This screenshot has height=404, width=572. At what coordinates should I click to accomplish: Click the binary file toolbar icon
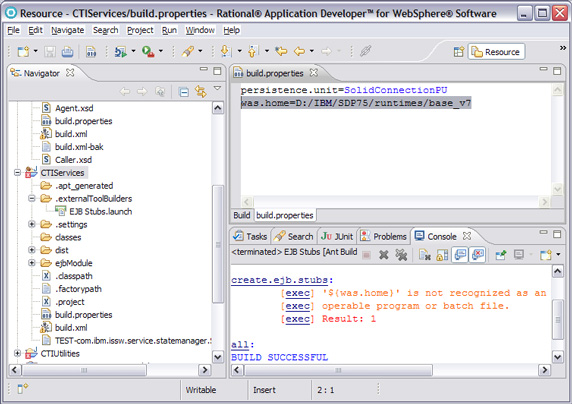click(91, 51)
